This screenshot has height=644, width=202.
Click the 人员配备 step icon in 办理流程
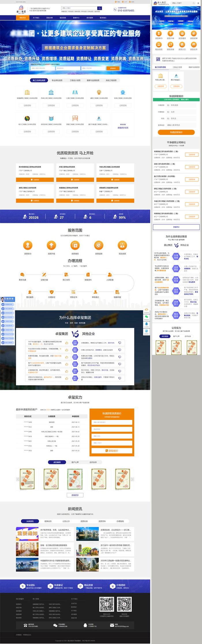pyautogui.click(x=110, y=275)
